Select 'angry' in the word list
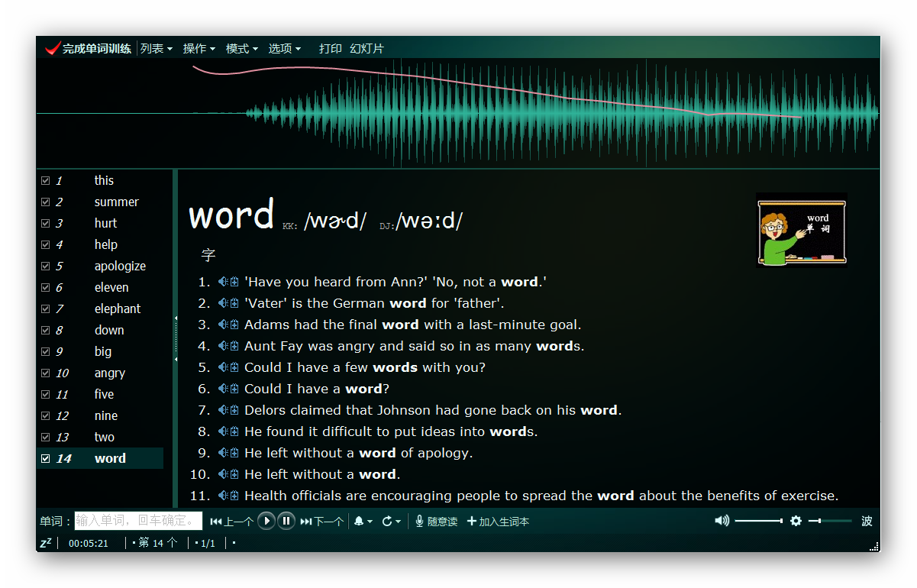Viewport: 917px width, 588px height. [x=110, y=373]
